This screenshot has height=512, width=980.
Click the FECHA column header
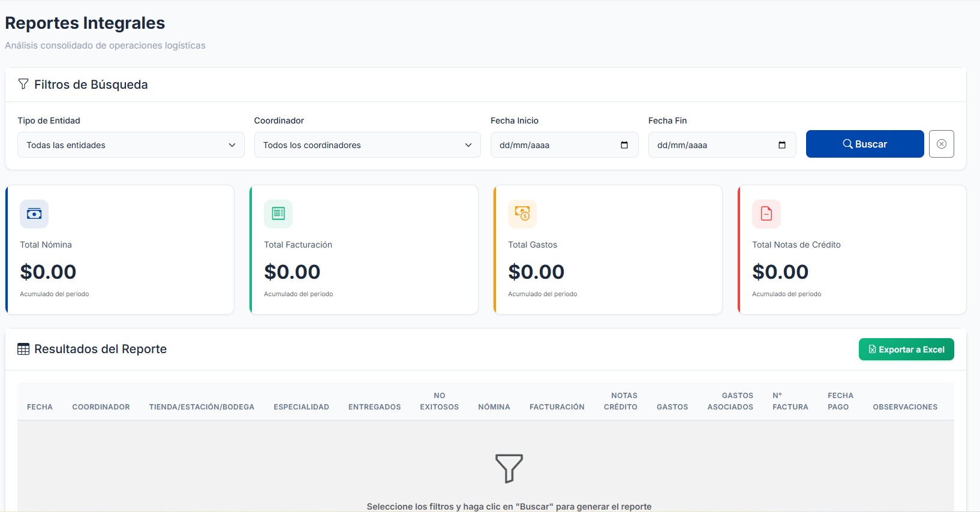click(40, 407)
